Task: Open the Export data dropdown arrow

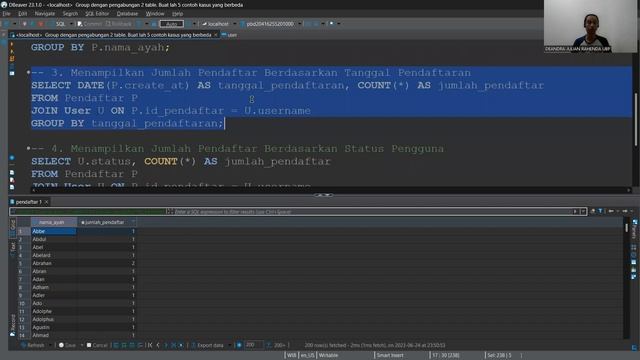Action: [229, 345]
